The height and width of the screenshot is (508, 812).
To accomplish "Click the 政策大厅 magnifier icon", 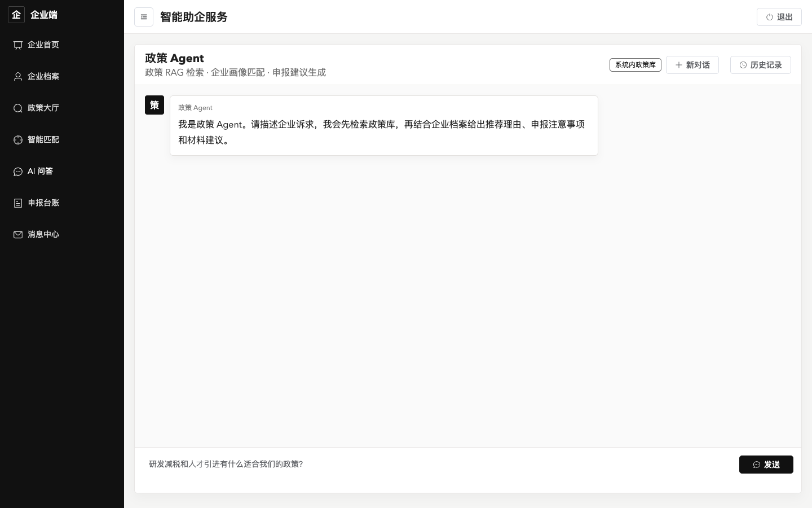I will [18, 108].
